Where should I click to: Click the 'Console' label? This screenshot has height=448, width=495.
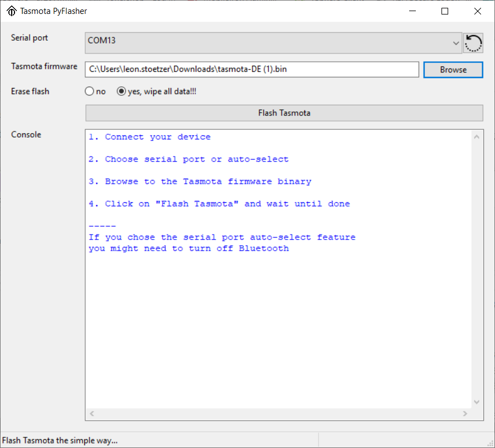point(26,135)
